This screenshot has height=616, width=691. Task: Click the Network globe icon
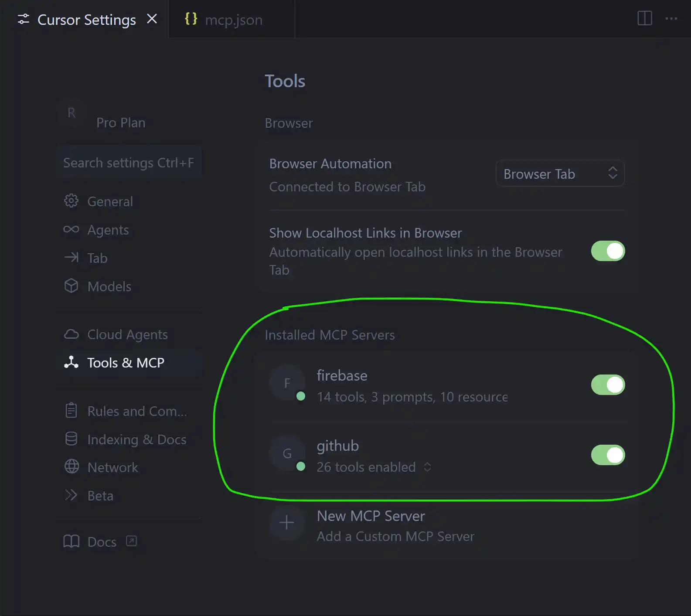point(71,467)
